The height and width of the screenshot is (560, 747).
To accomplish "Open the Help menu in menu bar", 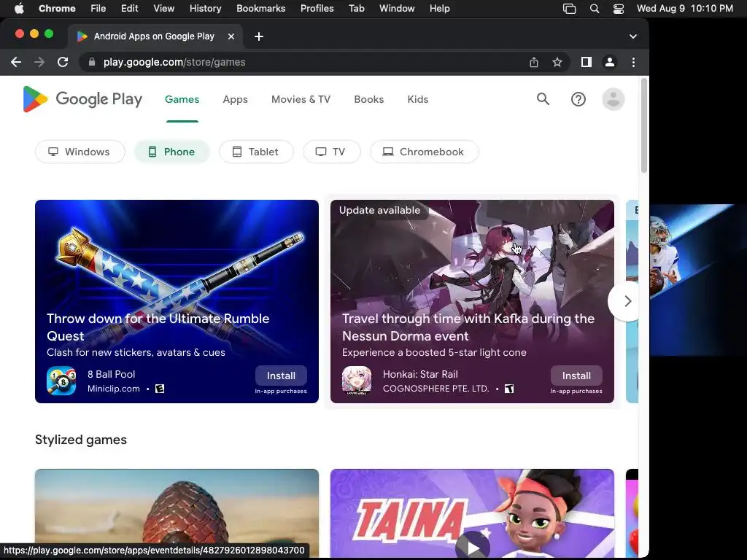I will (x=439, y=8).
